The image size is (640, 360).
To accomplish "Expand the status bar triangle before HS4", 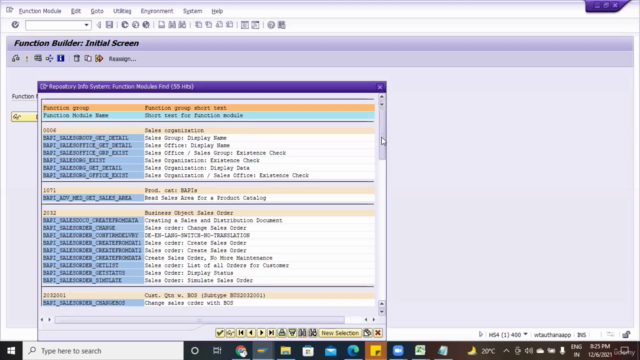I will click(x=480, y=334).
